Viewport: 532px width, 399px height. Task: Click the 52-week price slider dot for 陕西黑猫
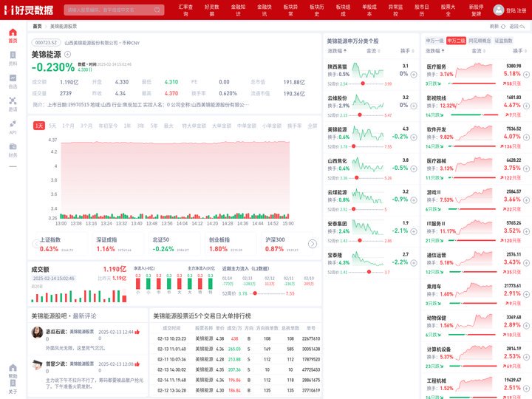363,83
